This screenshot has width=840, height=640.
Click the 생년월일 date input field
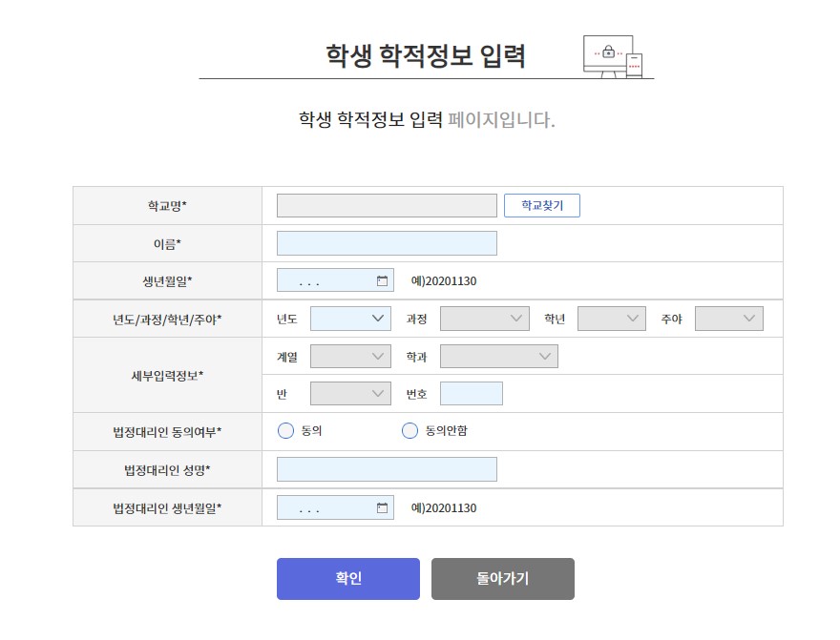click(325, 279)
